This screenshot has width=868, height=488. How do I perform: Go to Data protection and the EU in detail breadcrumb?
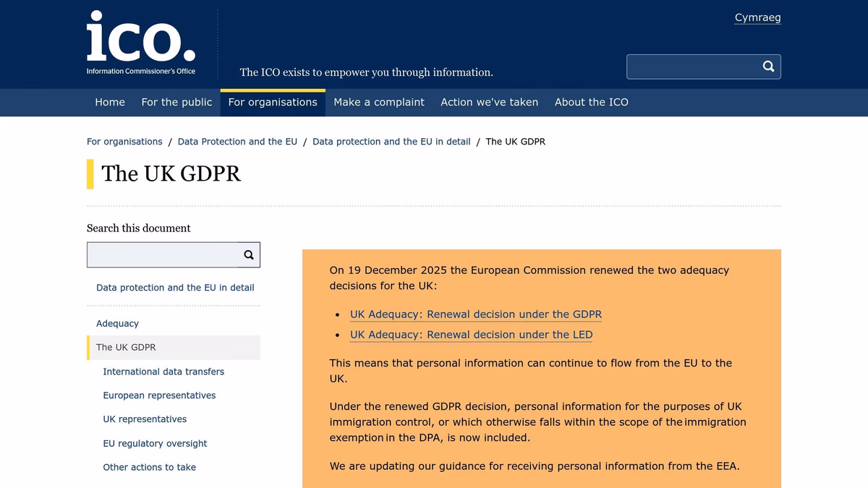391,142
